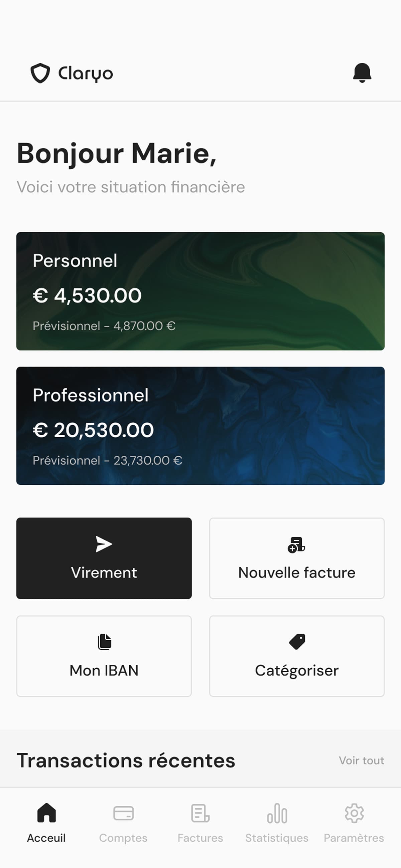The height and width of the screenshot is (868, 401).
Task: Tap the Mon IBAN copy icon
Action: pyautogui.click(x=104, y=642)
